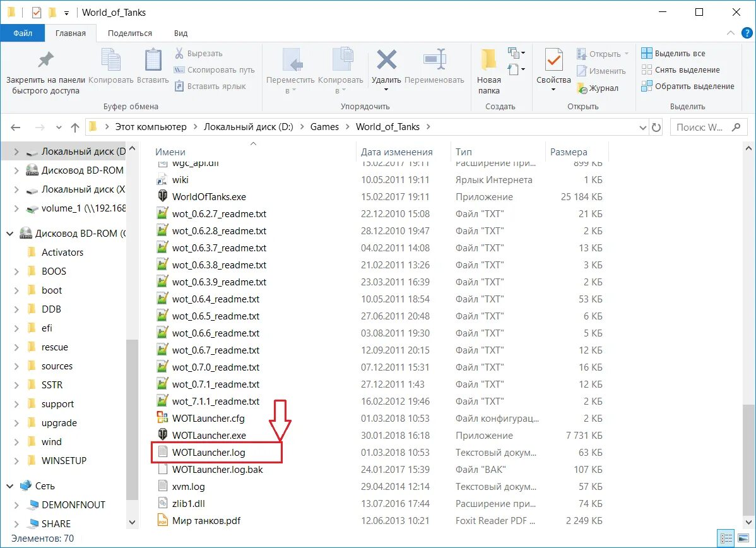
Task: Click the Вырезать scissors icon
Action: coord(179,53)
